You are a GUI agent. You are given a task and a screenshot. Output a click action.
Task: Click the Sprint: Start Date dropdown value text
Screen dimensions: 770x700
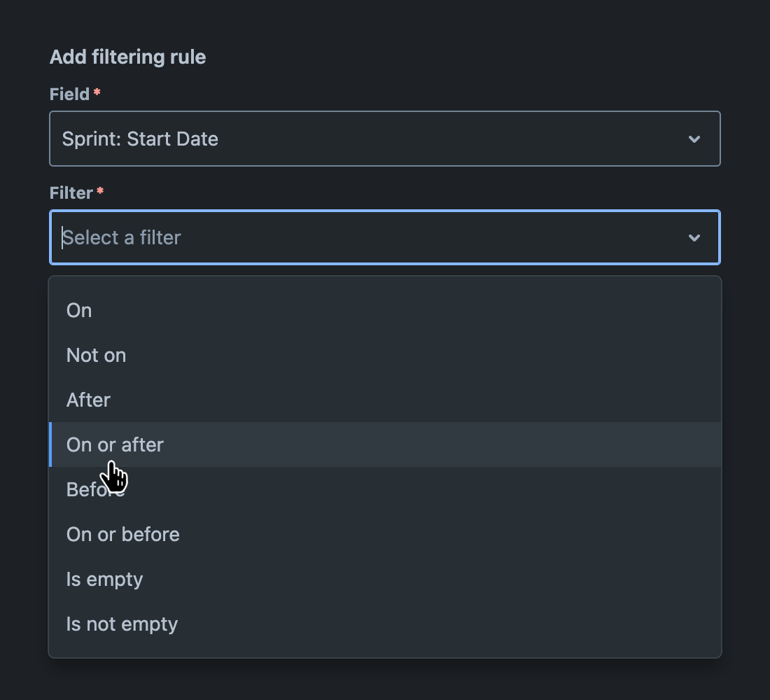141,139
